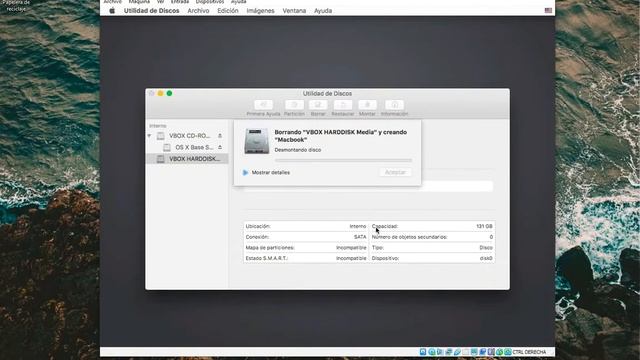Expand Mostrar detalles disclosure triangle
Viewport: 640px width, 360px height.
[x=245, y=173]
